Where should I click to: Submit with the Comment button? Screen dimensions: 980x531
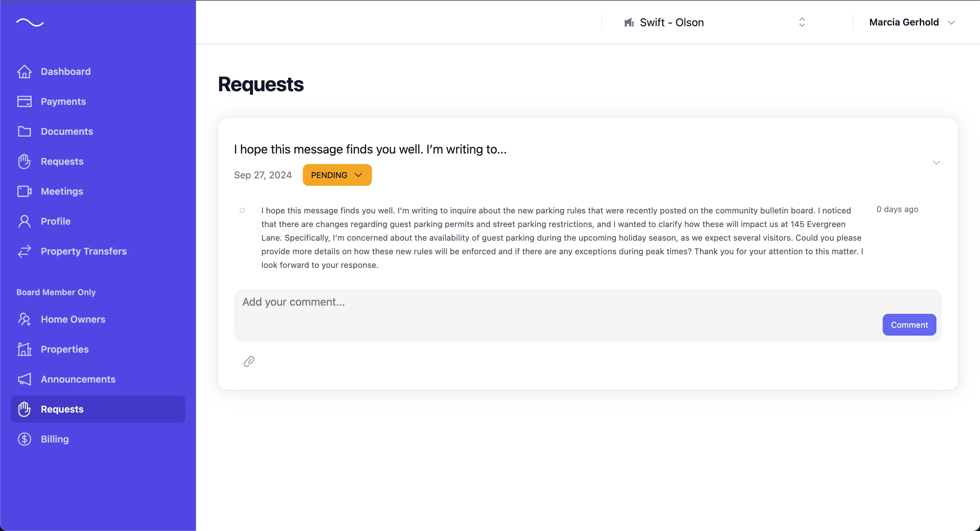point(909,324)
